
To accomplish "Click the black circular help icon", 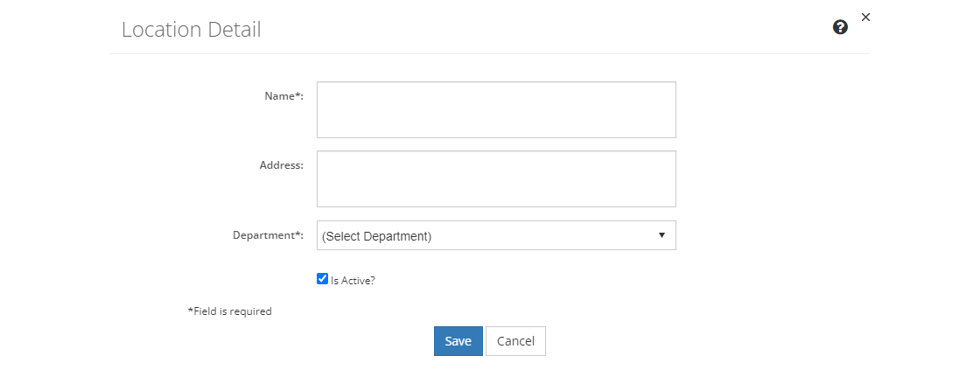I will click(840, 27).
